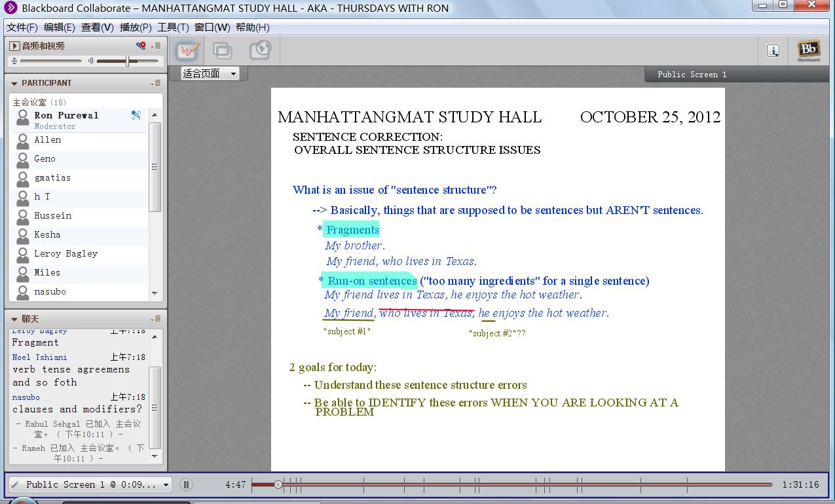Select participant Allen in the list
835x504 pixels.
click(x=80, y=140)
